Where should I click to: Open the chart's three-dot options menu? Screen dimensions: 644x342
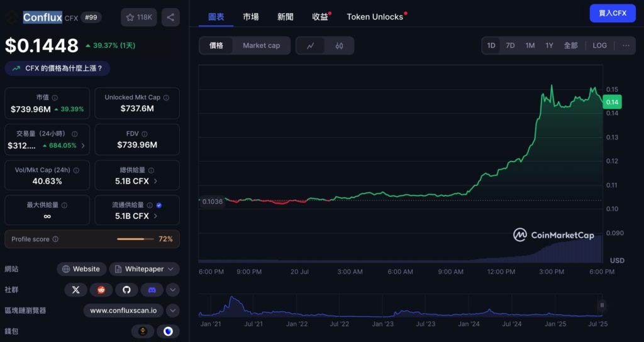pyautogui.click(x=626, y=45)
